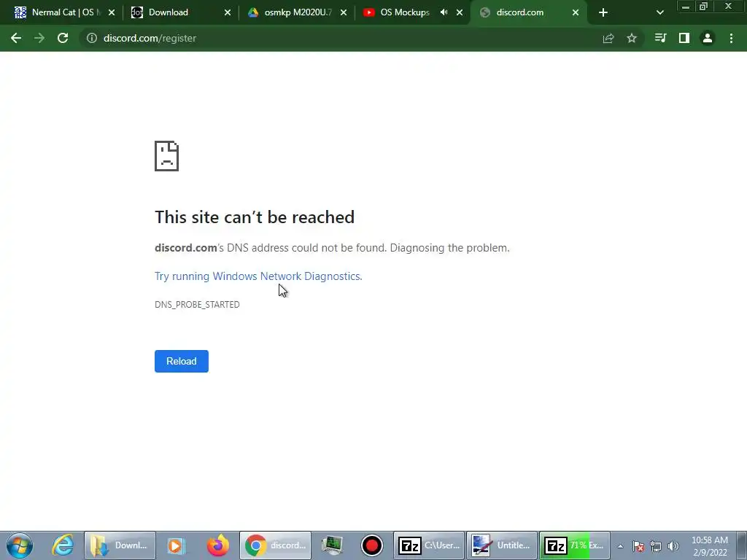The width and height of the screenshot is (747, 560).
Task: Click Try running Windows Network Diagnostics link
Action: click(258, 276)
